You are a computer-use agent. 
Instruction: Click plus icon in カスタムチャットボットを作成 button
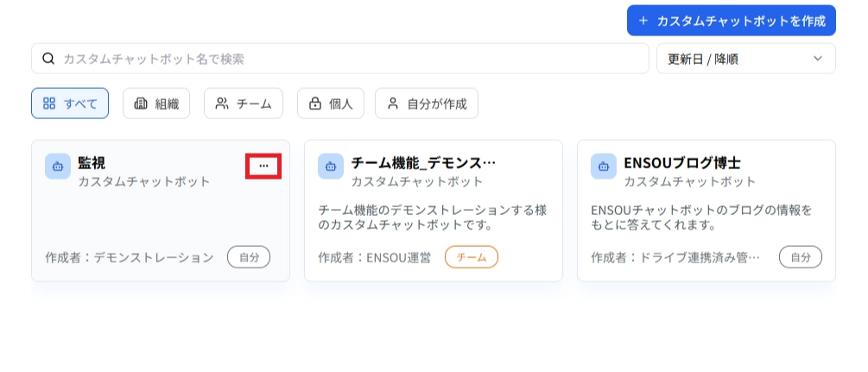643,21
